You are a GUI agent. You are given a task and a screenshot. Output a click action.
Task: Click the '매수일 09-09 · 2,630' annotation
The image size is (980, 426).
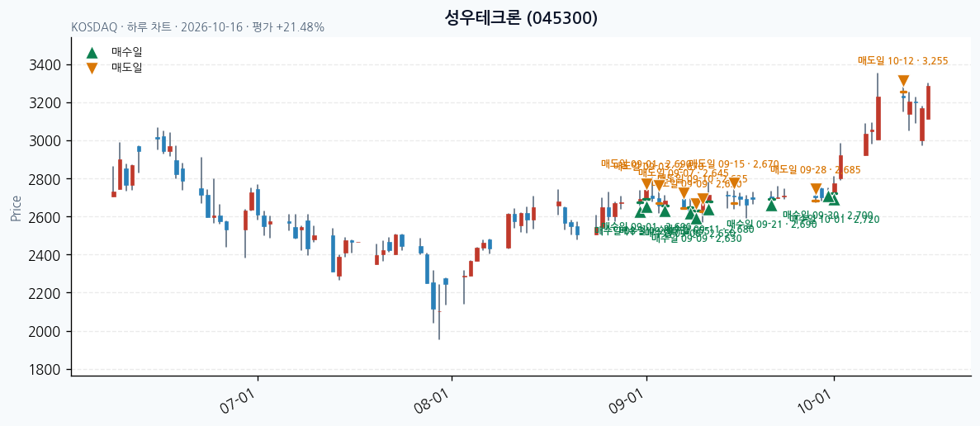[697, 238]
